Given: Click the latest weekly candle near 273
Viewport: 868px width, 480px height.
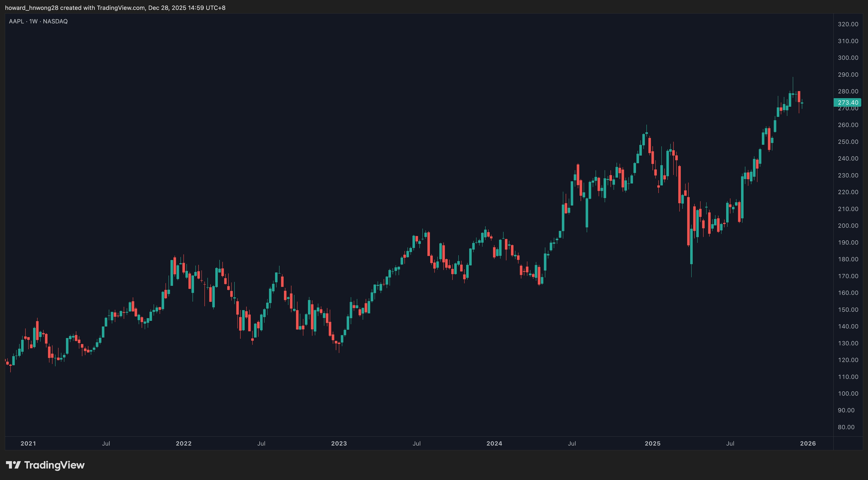Looking at the screenshot, I should pos(802,103).
